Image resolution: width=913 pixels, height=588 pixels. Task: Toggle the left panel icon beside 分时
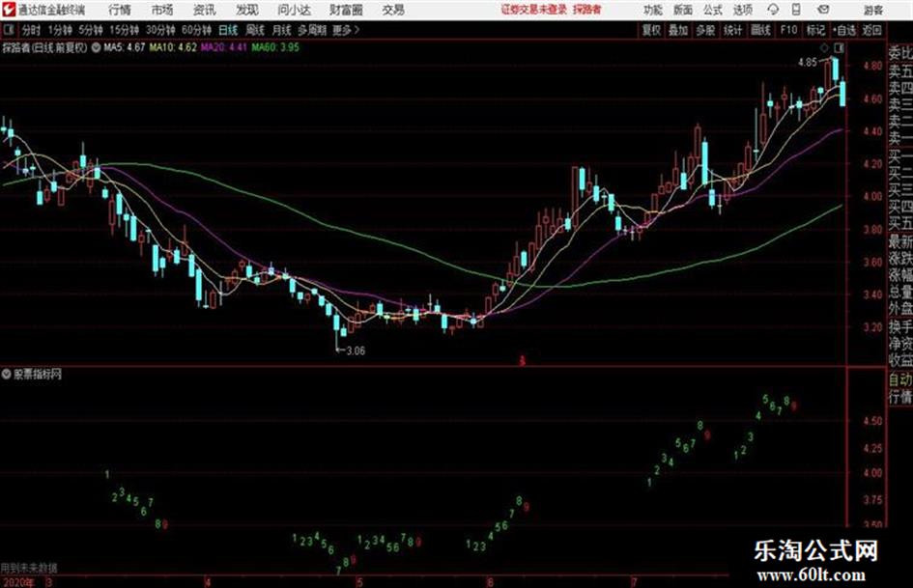pyautogui.click(x=9, y=30)
